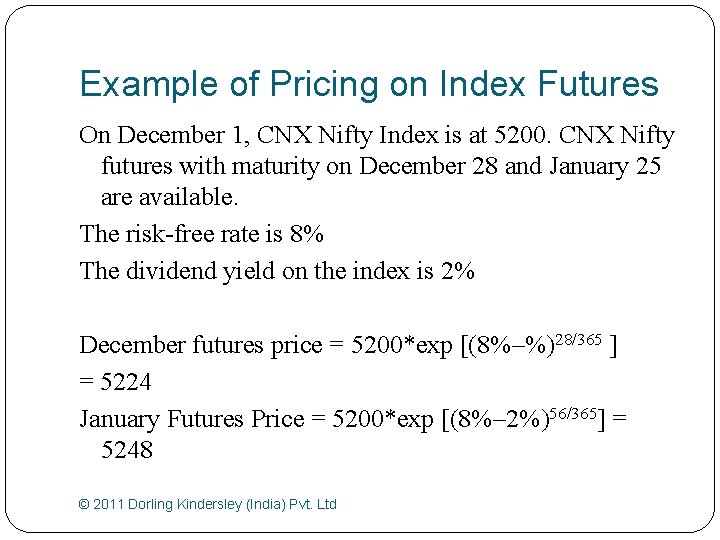
Task: Click the slide title 'Example of Pricing on Index Futures'
Action: (369, 84)
